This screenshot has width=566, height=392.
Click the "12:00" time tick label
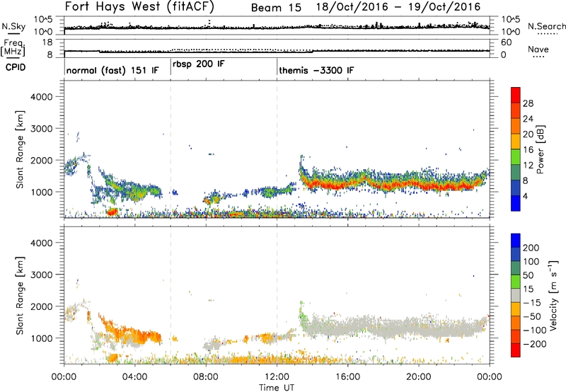[x=277, y=377]
